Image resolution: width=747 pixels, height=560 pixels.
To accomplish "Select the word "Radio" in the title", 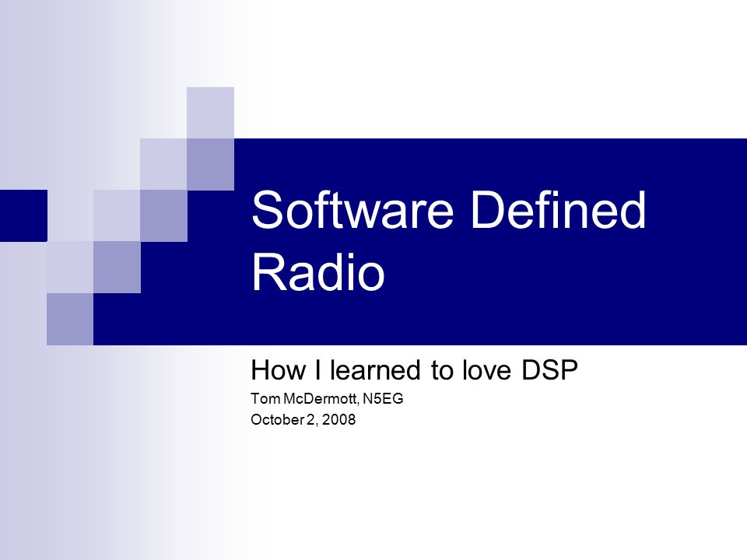I will pyautogui.click(x=317, y=272).
